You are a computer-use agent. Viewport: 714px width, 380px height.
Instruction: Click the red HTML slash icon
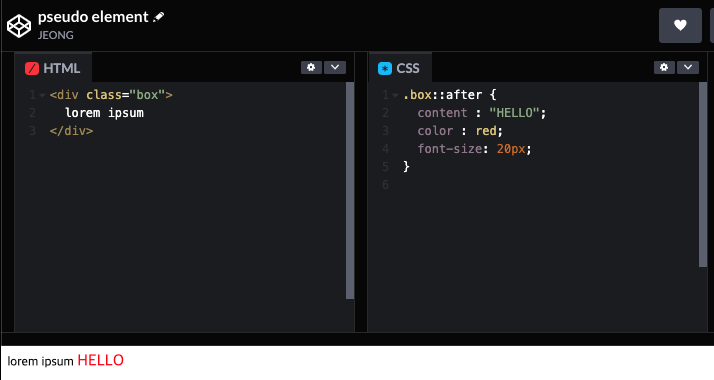tap(32, 68)
